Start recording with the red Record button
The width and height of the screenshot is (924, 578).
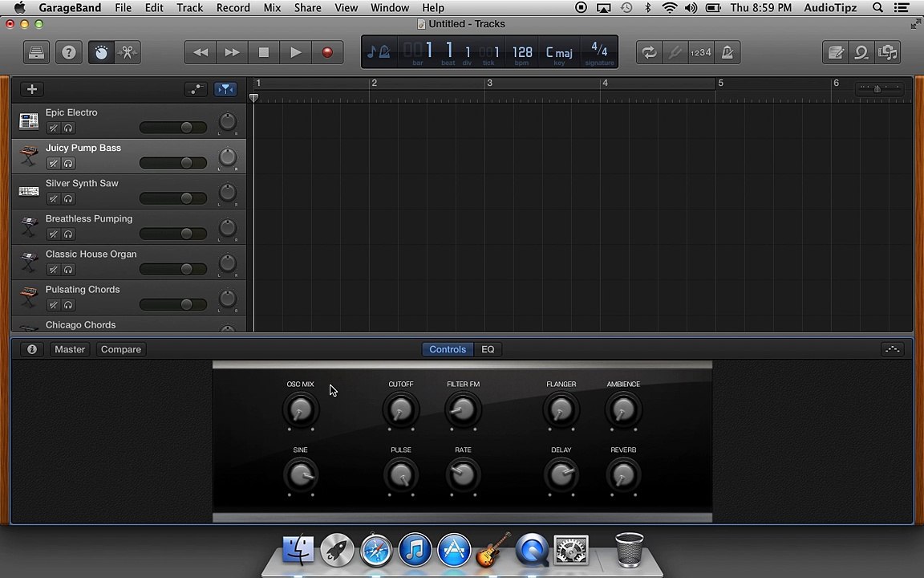[x=327, y=52]
